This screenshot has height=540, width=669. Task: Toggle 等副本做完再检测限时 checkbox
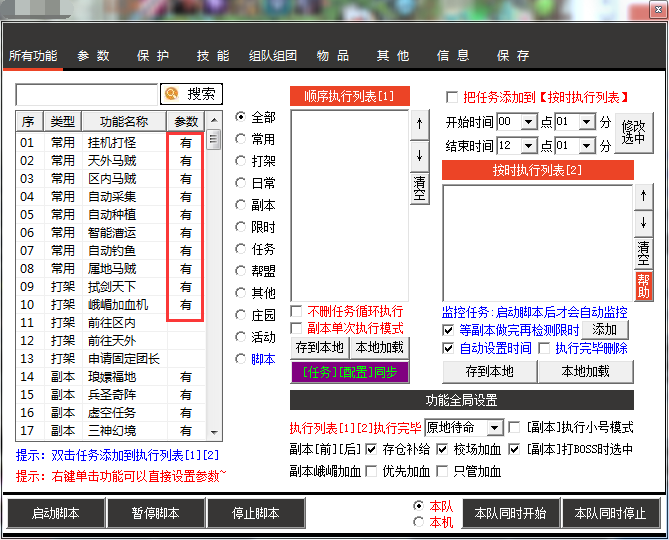point(448,330)
